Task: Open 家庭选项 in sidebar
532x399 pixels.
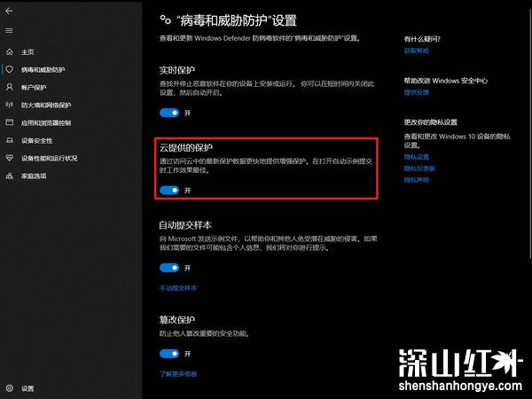Action: (x=34, y=176)
